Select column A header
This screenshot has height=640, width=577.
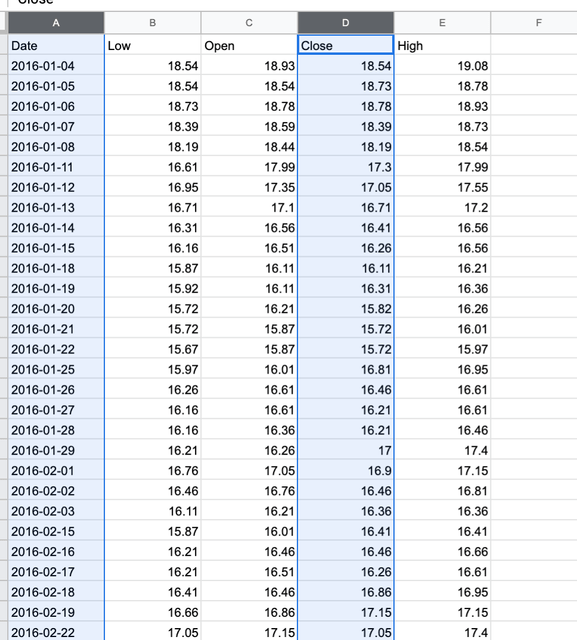pos(56,23)
